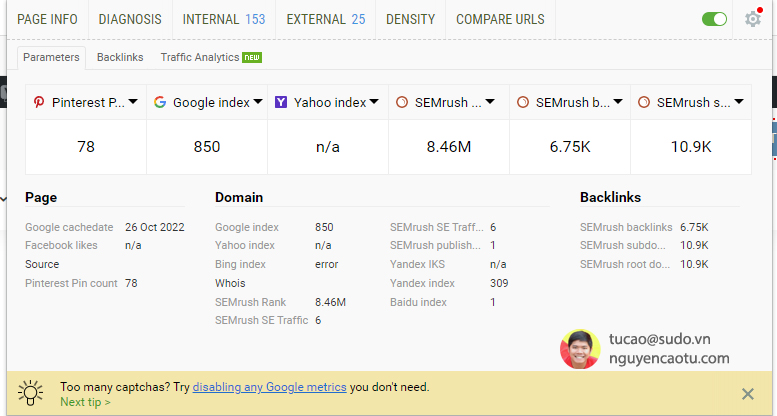
Task: Click the 'Next tip >' link
Action: coord(85,402)
